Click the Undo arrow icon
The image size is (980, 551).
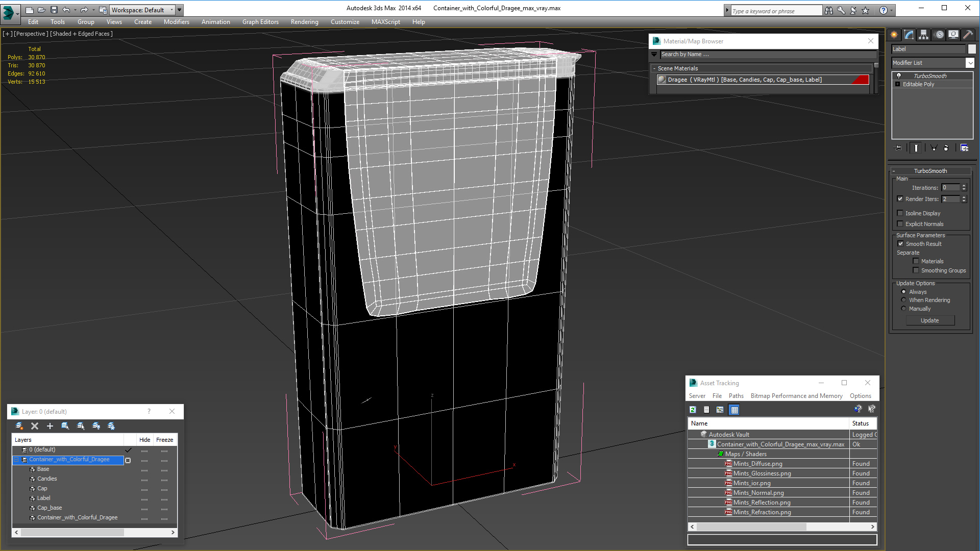pos(66,10)
